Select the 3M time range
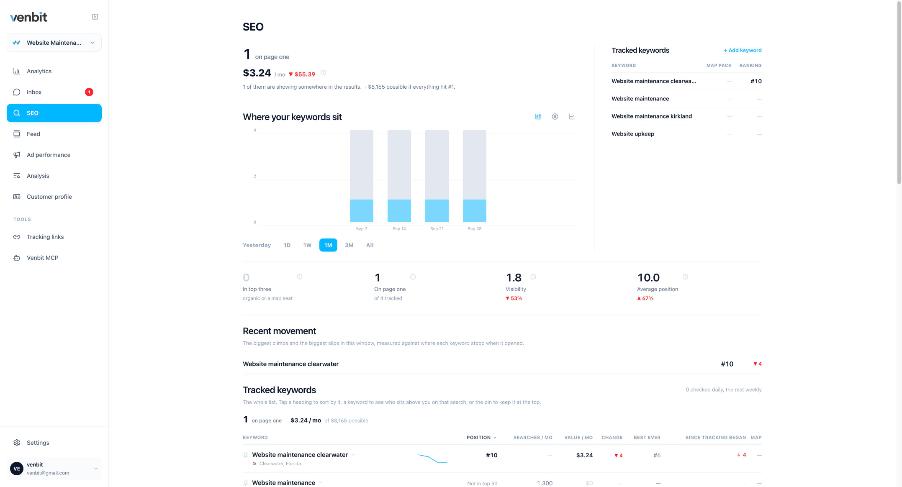902x487 pixels. (349, 245)
